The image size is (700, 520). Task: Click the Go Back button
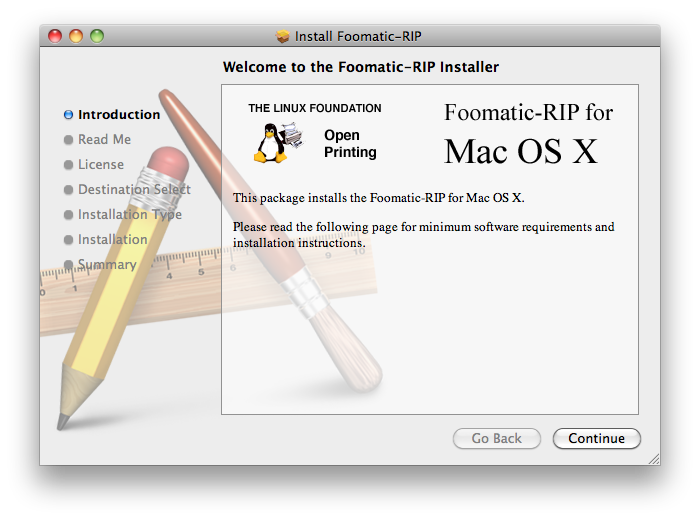pos(496,438)
